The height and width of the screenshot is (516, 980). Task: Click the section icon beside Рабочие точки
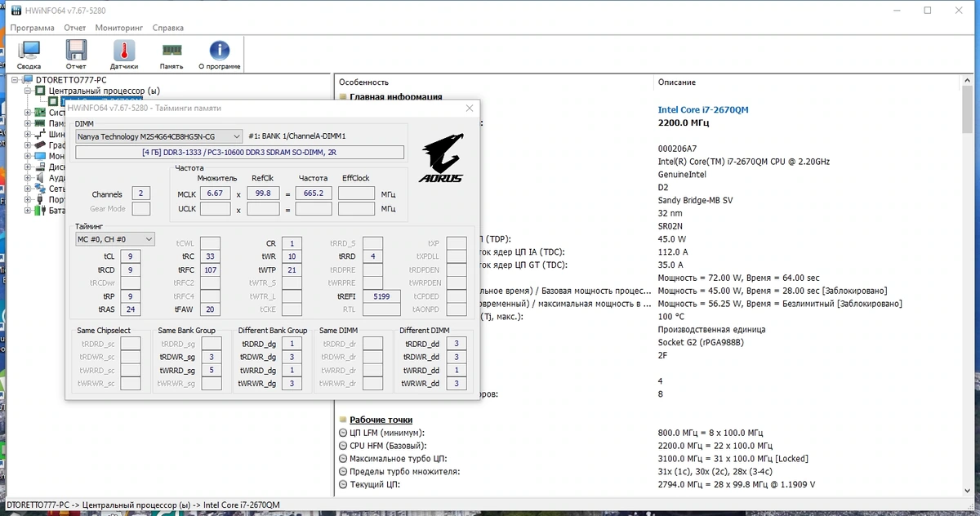pyautogui.click(x=343, y=420)
